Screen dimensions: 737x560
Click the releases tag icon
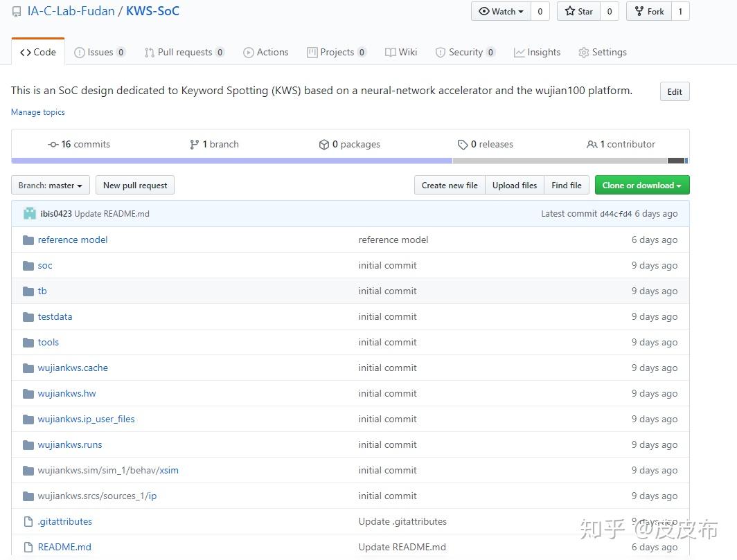pos(463,145)
